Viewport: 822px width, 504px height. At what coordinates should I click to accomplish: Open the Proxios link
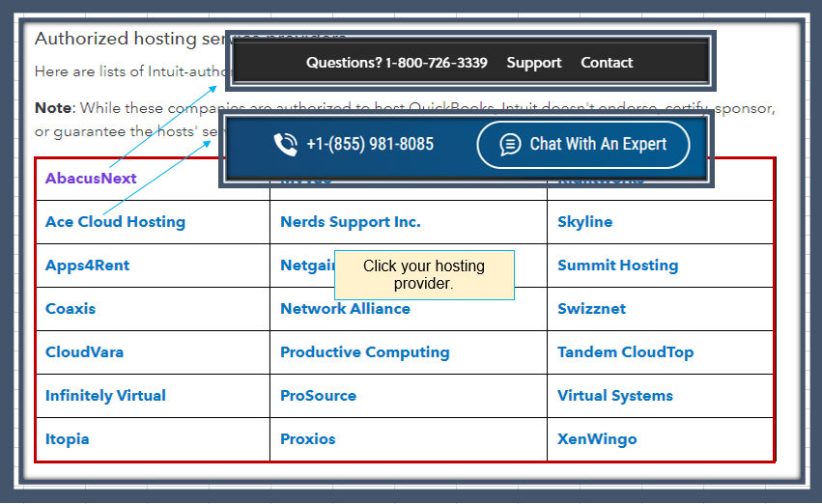308,439
